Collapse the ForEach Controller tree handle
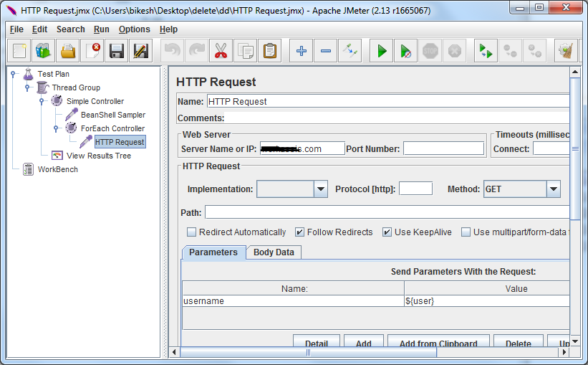This screenshot has height=365, width=588. [x=56, y=128]
